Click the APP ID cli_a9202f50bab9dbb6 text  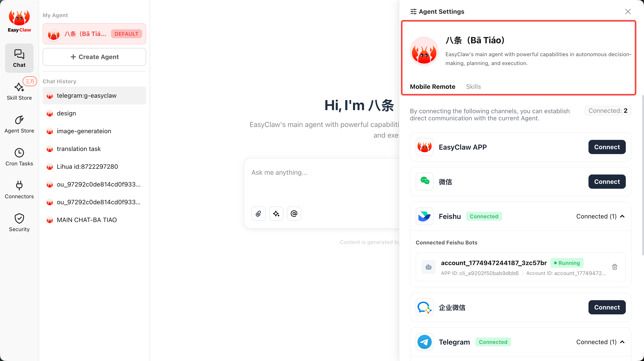point(479,273)
